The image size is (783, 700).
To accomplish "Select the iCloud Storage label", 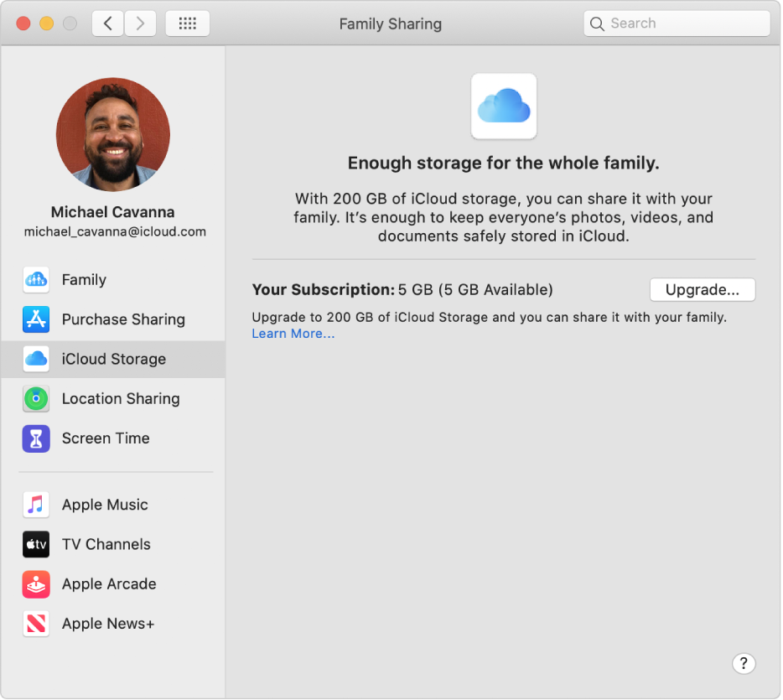I will [114, 359].
